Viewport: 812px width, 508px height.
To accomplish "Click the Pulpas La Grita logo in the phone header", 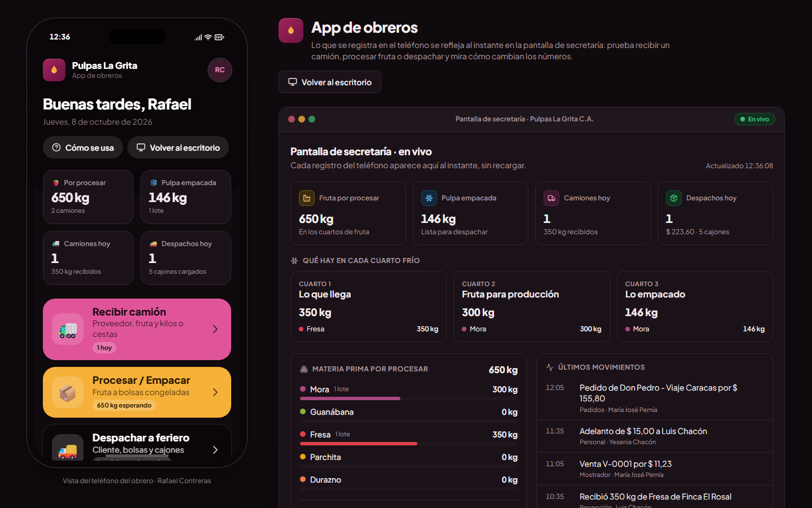I will 54,70.
